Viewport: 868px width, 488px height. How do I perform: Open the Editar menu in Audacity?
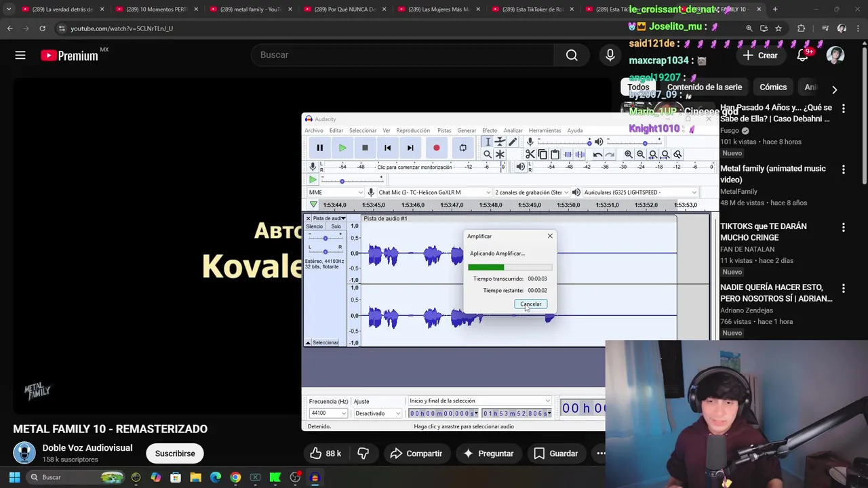click(x=336, y=131)
